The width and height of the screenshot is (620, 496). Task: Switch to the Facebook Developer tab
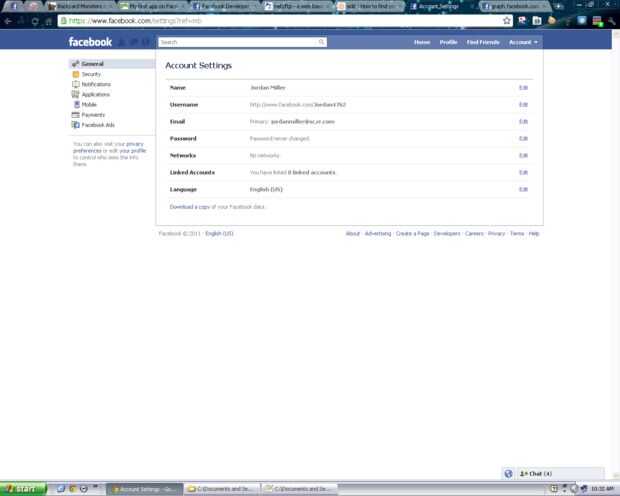[x=225, y=6]
